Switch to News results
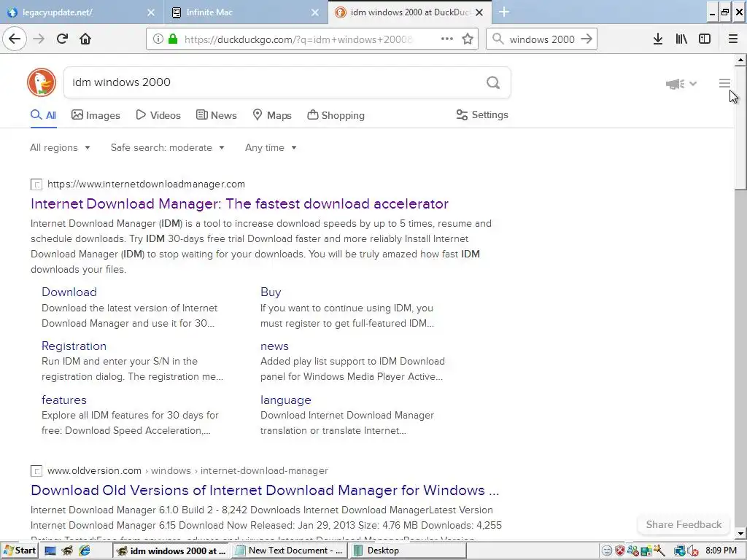This screenshot has height=560, width=747. 216,115
